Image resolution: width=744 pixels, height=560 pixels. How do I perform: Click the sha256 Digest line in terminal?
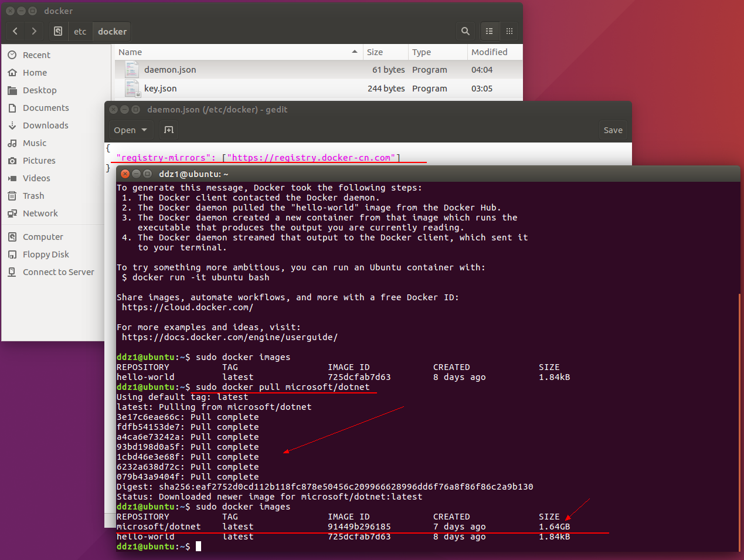tap(325, 487)
